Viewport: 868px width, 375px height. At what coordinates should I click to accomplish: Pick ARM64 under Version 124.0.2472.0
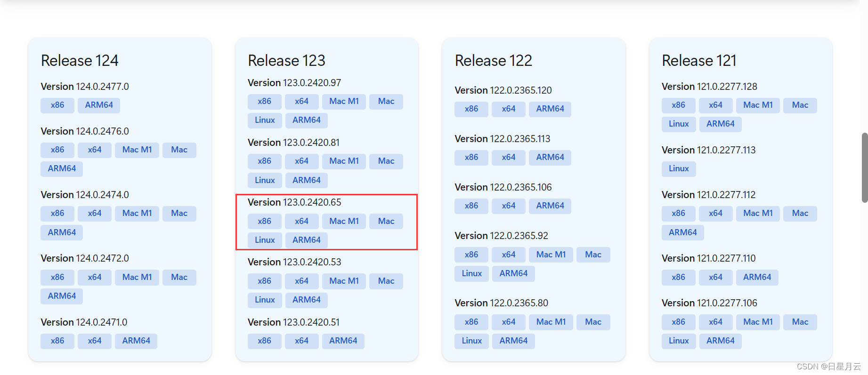(62, 296)
